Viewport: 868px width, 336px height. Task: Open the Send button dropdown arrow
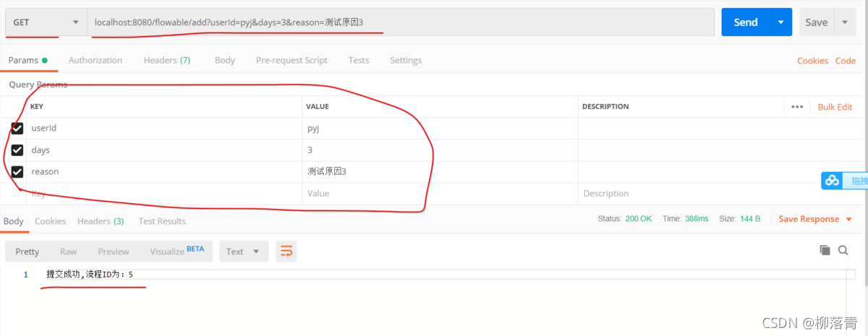pyautogui.click(x=780, y=22)
